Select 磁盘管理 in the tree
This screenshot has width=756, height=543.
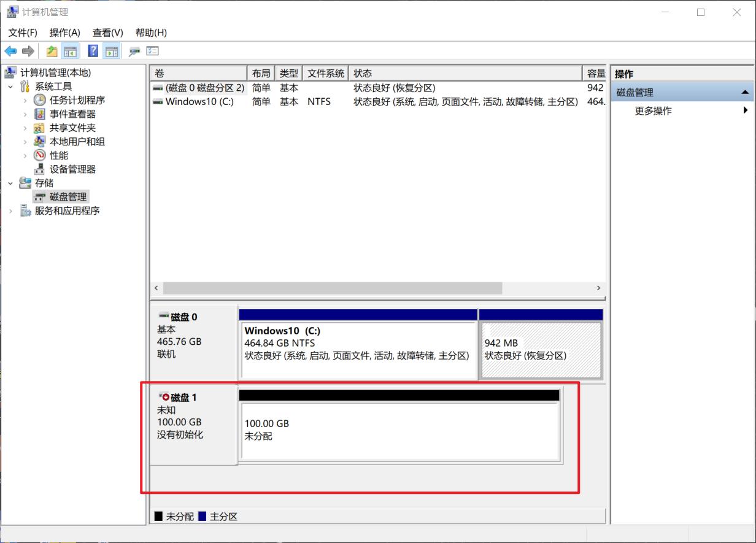[68, 197]
